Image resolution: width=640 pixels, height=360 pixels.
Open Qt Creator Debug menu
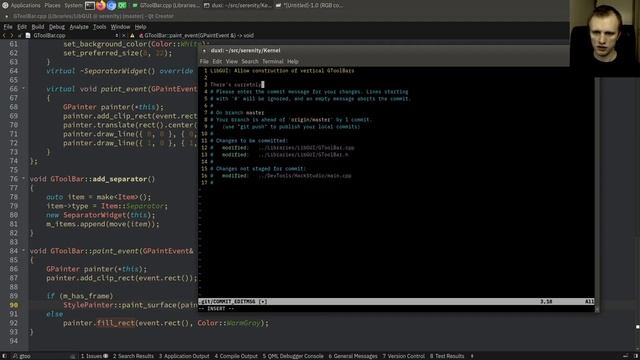click(x=57, y=27)
